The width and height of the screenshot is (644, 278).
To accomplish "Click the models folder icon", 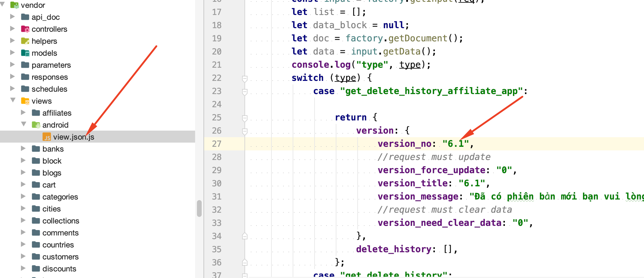I will (x=25, y=53).
